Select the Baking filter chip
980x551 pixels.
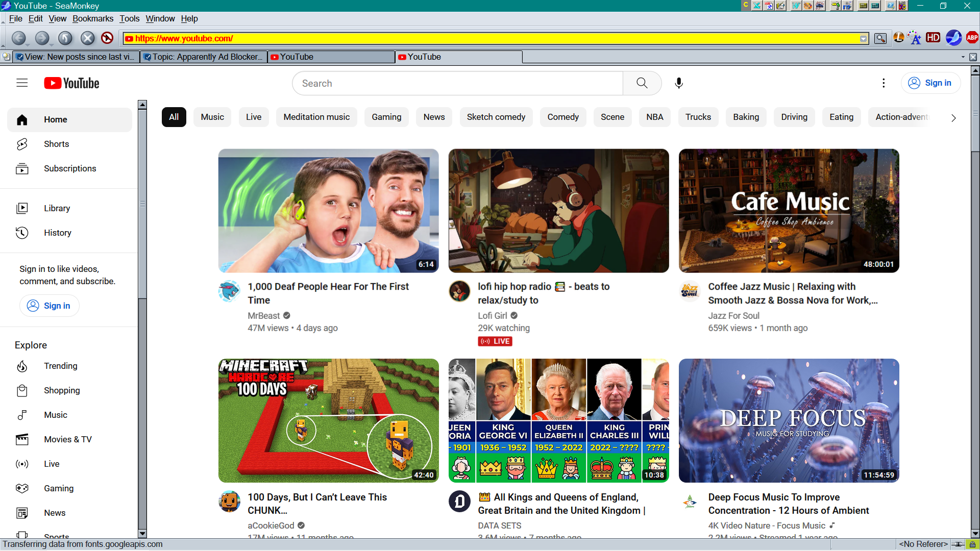(746, 117)
